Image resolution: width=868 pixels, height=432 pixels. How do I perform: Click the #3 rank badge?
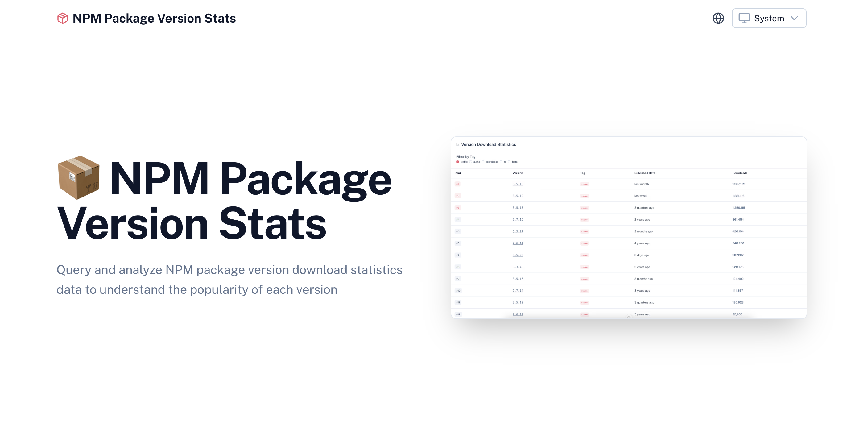click(457, 208)
